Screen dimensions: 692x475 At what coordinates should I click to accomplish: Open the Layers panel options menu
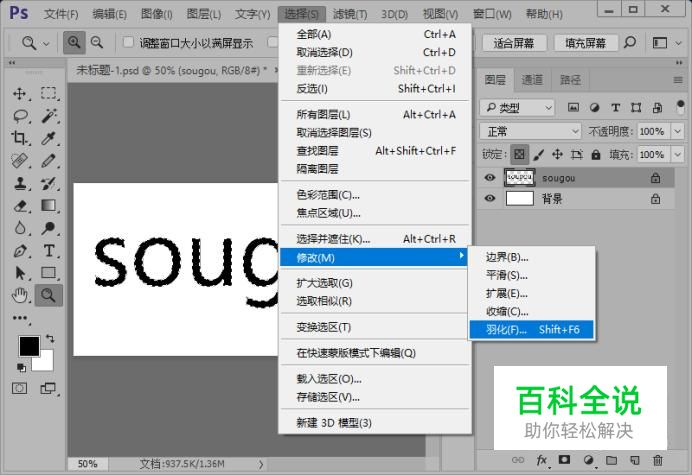coord(678,80)
